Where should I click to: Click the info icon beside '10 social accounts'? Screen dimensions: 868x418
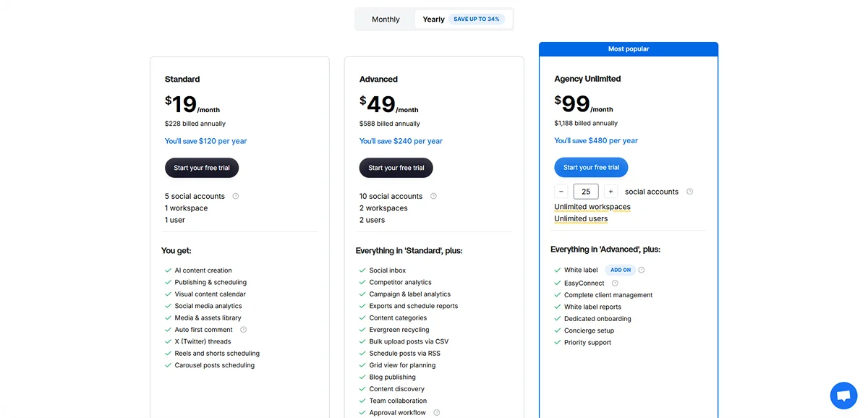[x=433, y=195]
